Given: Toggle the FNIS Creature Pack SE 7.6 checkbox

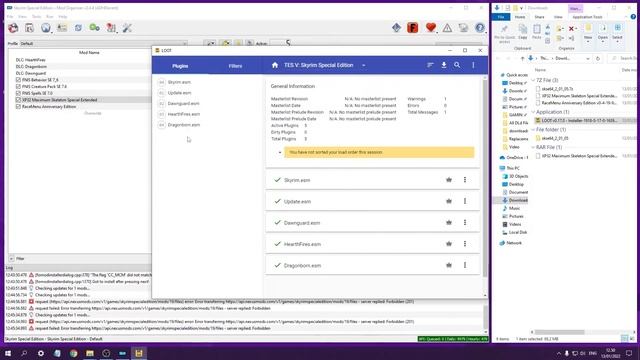Looking at the screenshot, I should click(18, 87).
